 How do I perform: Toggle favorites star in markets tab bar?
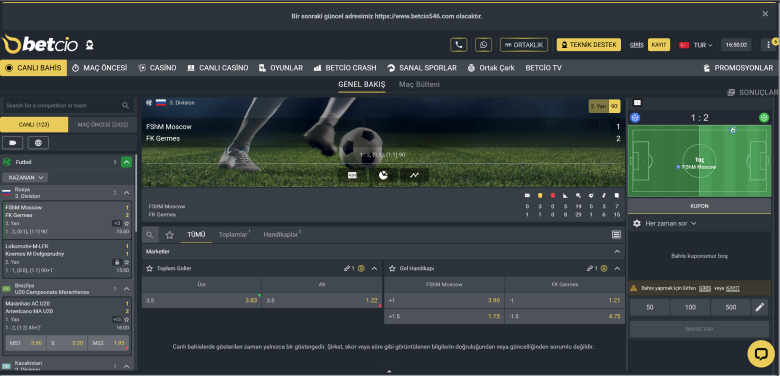(170, 235)
